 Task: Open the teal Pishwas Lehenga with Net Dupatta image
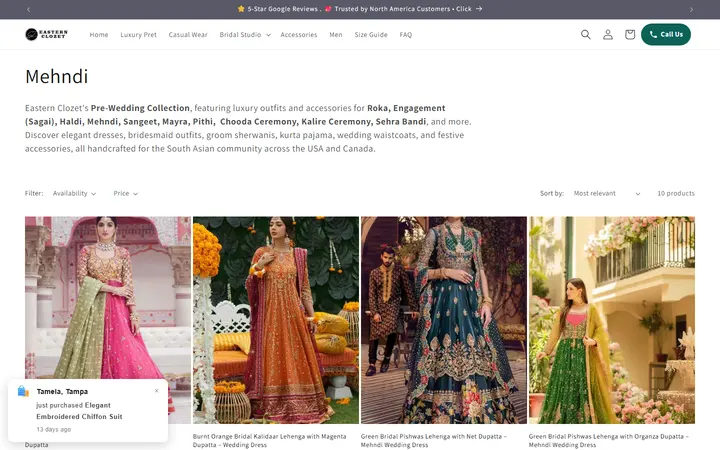point(444,320)
